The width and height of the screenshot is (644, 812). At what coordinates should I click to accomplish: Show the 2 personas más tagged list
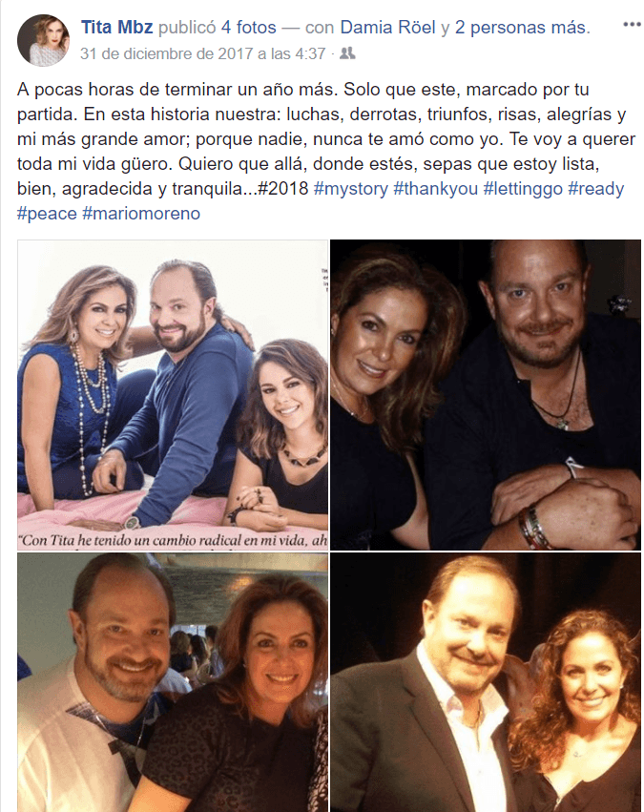[x=522, y=27]
